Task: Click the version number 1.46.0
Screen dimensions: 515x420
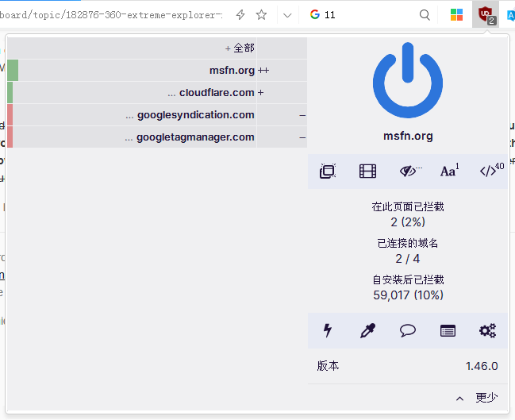Action: pos(482,366)
